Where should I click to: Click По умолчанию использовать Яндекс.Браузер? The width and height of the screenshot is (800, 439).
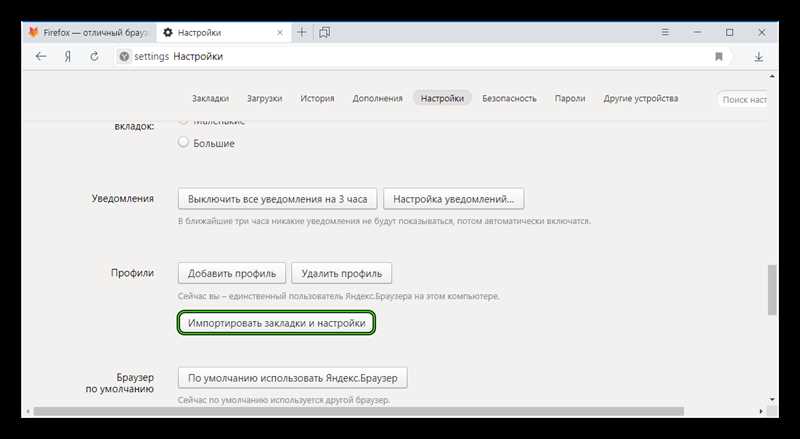[292, 378]
